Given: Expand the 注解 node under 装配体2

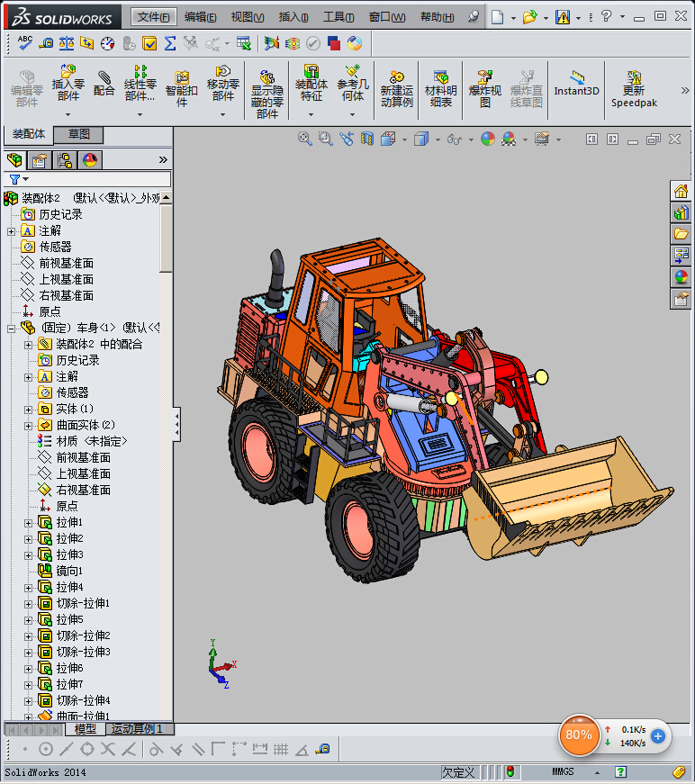Looking at the screenshot, I should (11, 231).
